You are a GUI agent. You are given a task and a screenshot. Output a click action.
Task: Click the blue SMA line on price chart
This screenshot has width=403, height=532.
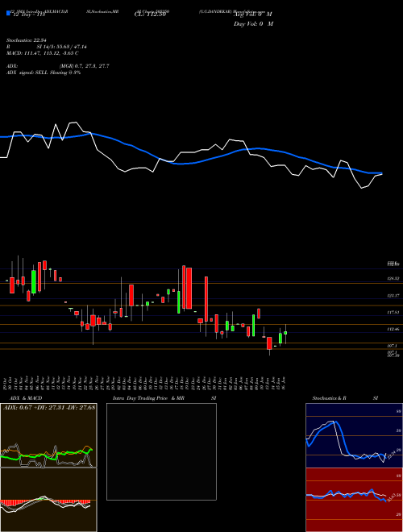190,162
